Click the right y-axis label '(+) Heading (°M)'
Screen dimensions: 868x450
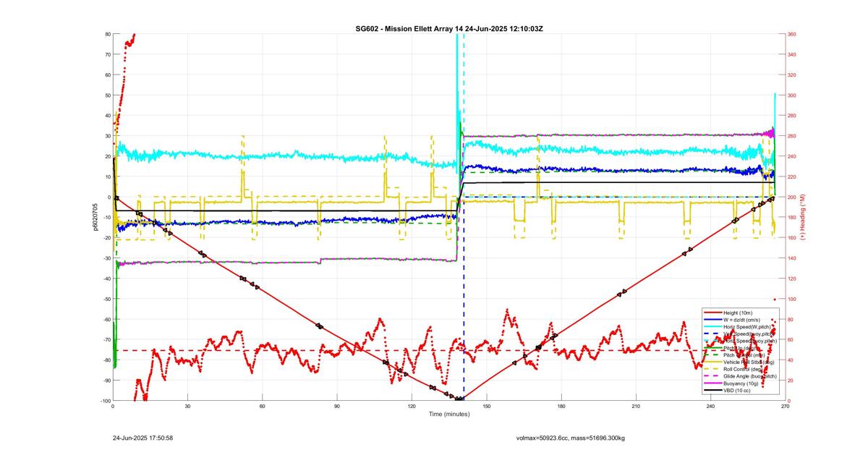[x=802, y=217]
